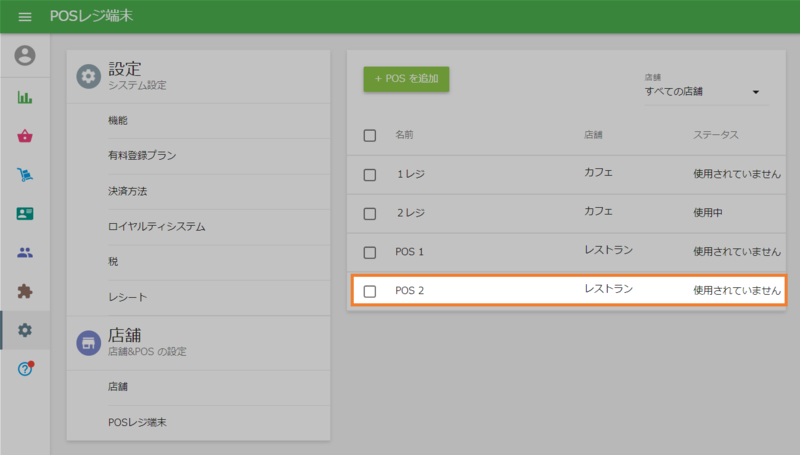The width and height of the screenshot is (800, 455).
Task: Tick the select-all checkbox in table header
Action: (370, 135)
